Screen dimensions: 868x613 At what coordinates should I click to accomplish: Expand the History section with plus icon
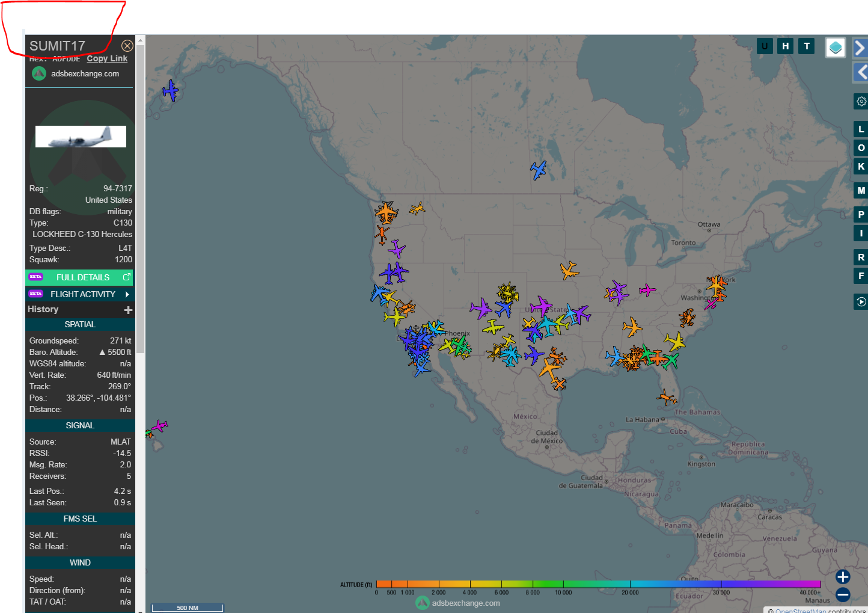click(x=128, y=310)
